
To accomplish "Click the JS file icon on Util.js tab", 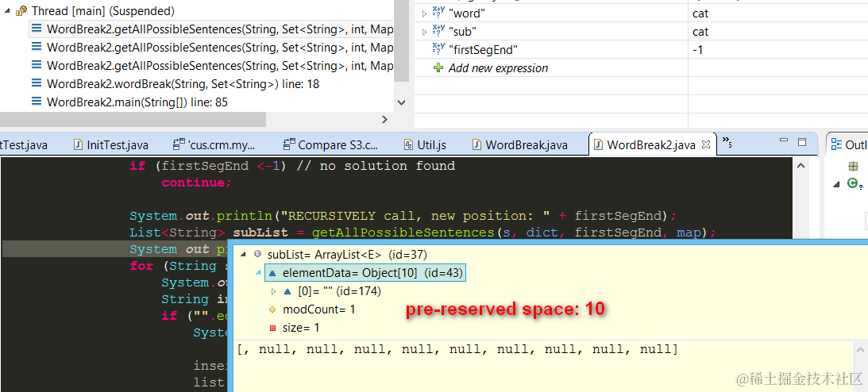I will tap(408, 145).
